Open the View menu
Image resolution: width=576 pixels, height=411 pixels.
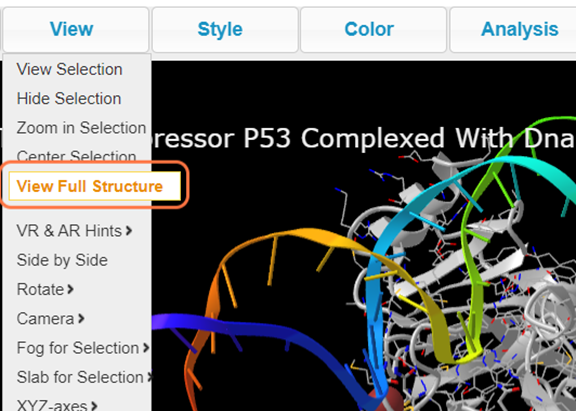pos(75,29)
